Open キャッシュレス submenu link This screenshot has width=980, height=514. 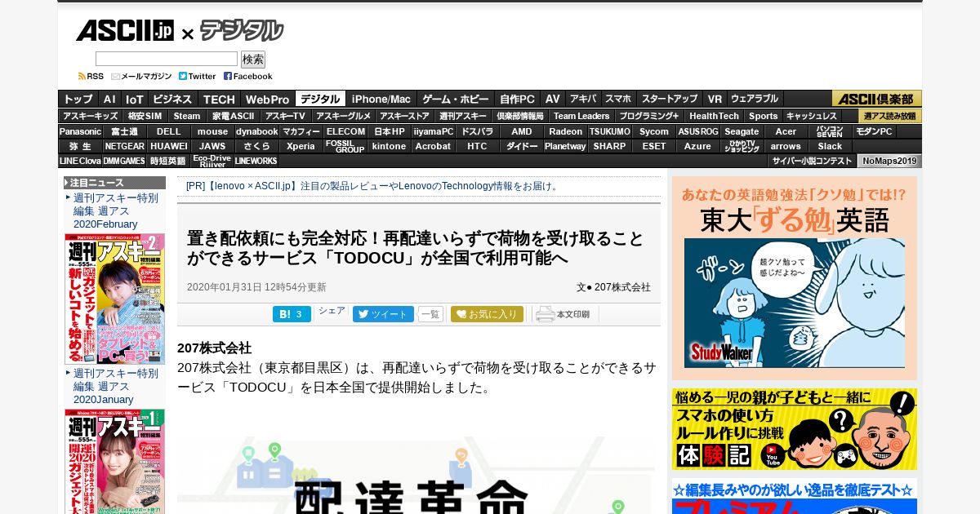(x=812, y=116)
